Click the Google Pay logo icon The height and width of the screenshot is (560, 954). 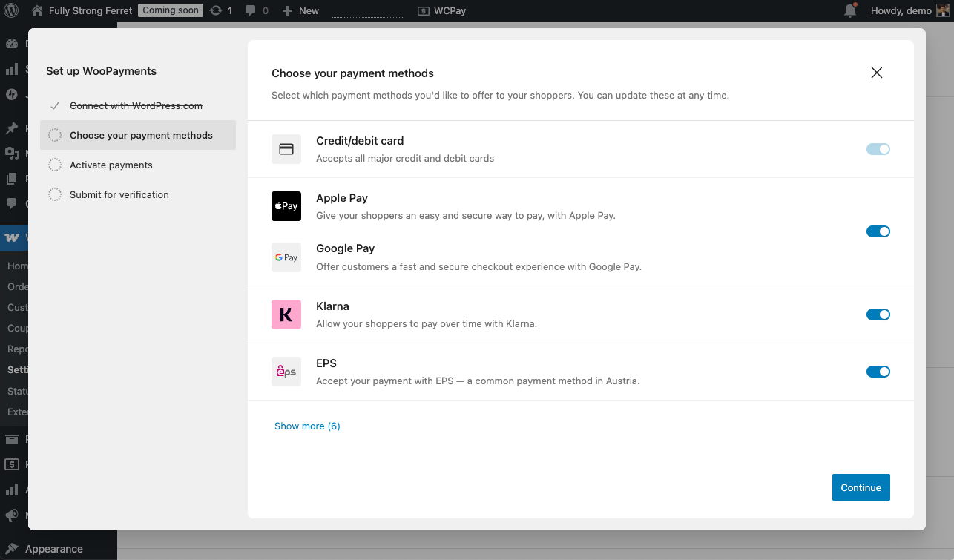pos(286,257)
